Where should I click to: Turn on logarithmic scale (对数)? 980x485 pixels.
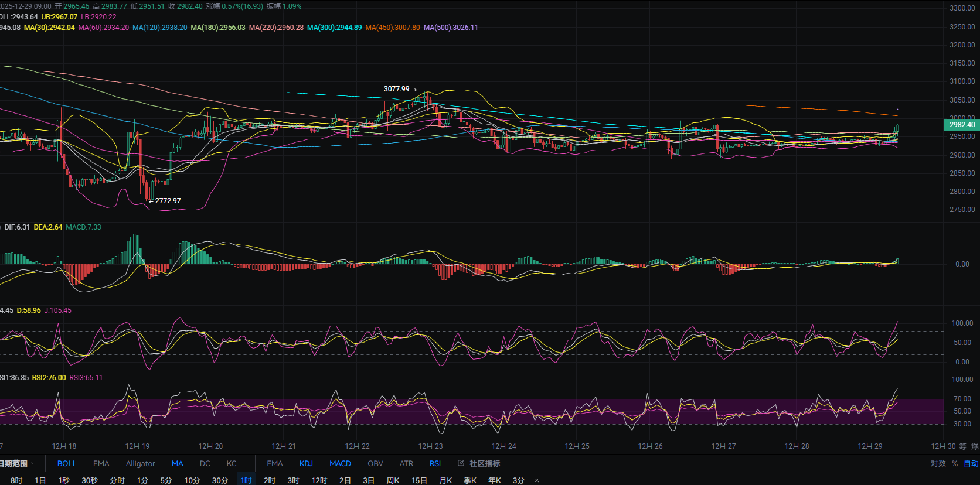click(938, 463)
